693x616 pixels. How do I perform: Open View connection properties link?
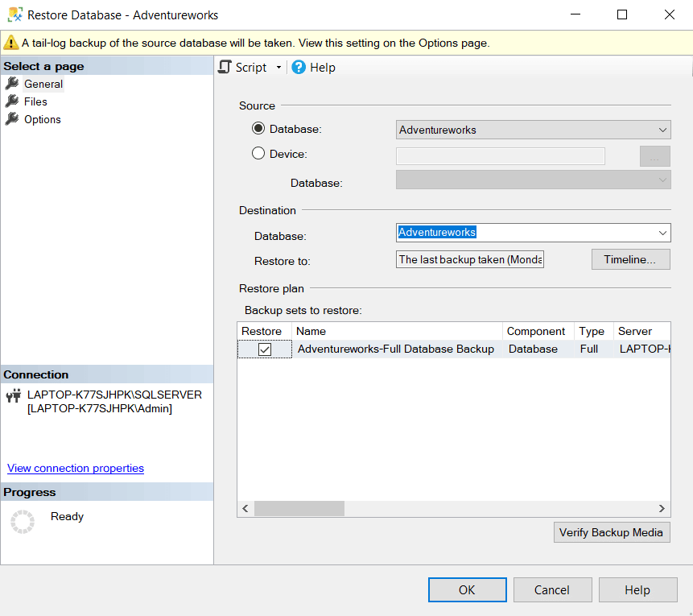tap(76, 468)
